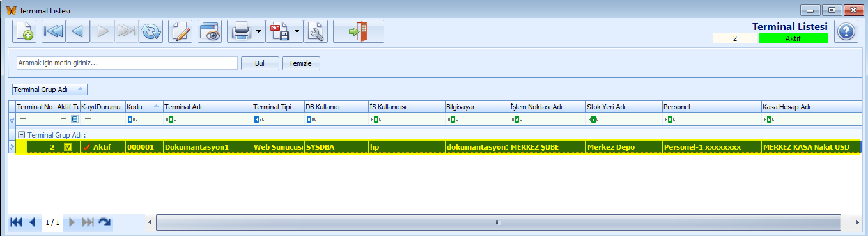Open the settings wrench tool
868x236 pixels.
[x=316, y=31]
